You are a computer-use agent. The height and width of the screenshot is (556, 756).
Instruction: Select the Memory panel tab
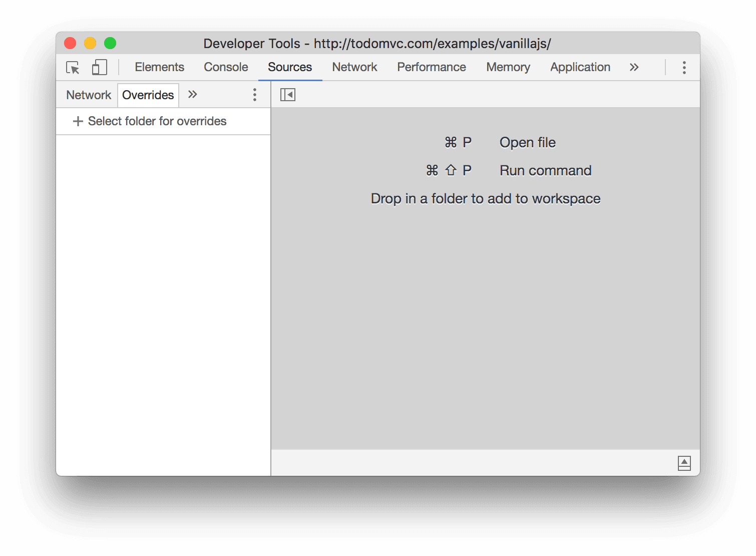508,67
